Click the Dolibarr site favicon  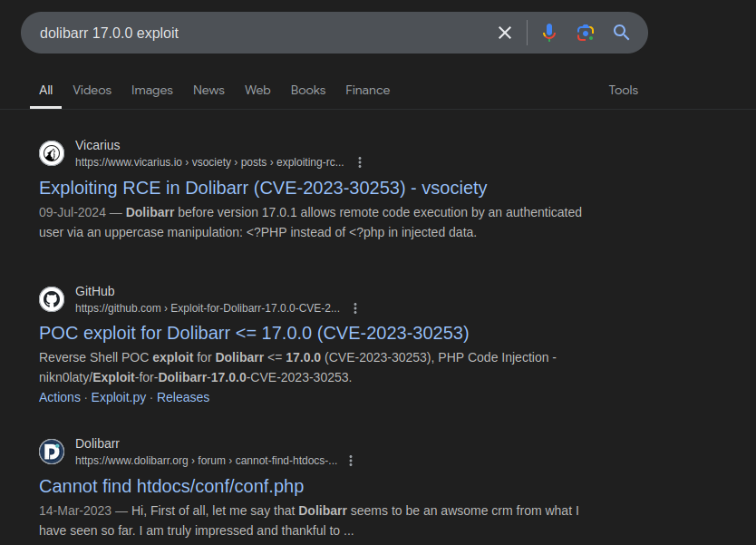(52, 452)
